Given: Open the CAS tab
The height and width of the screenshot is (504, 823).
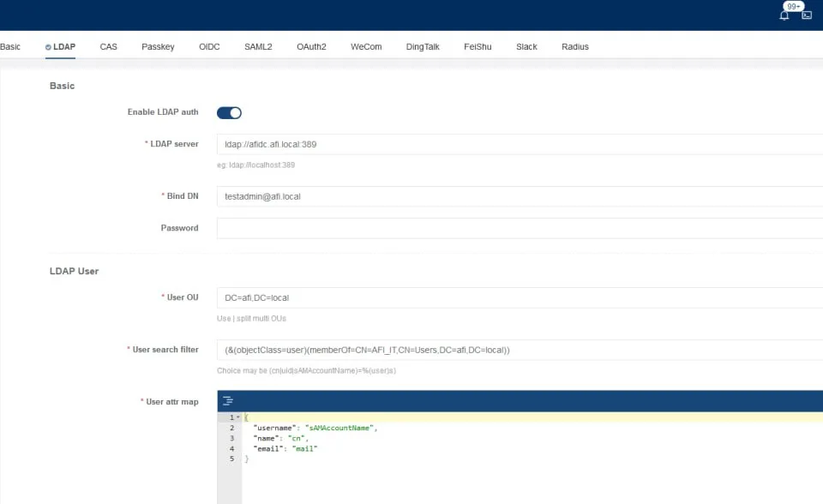Looking at the screenshot, I should pos(108,47).
